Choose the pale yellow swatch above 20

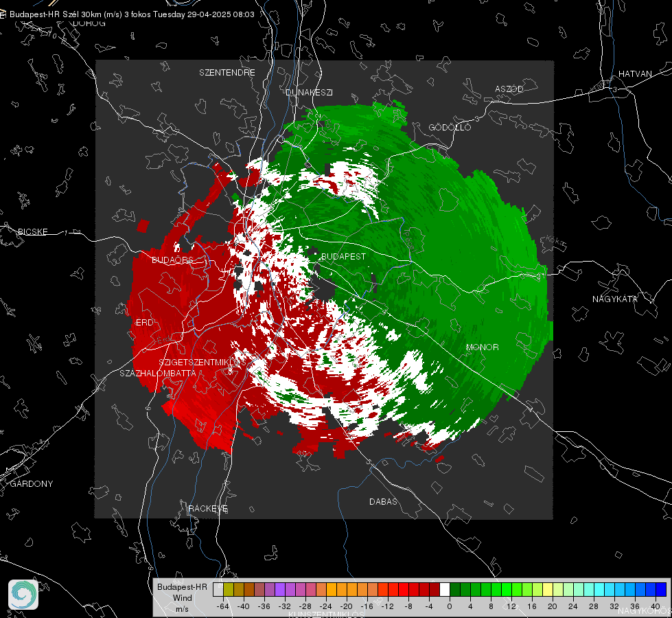point(548,590)
